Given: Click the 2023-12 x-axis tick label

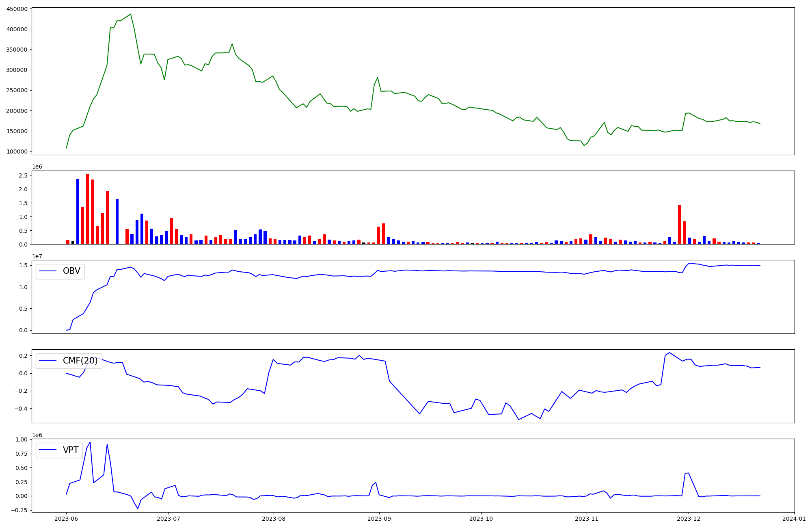Looking at the screenshot, I should tap(689, 519).
